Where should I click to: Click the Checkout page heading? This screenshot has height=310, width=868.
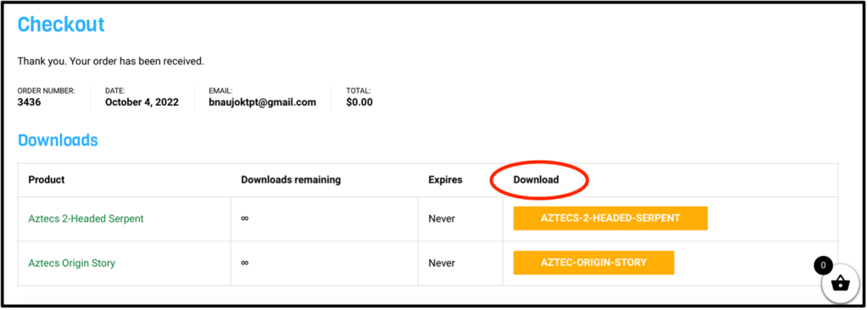(61, 25)
